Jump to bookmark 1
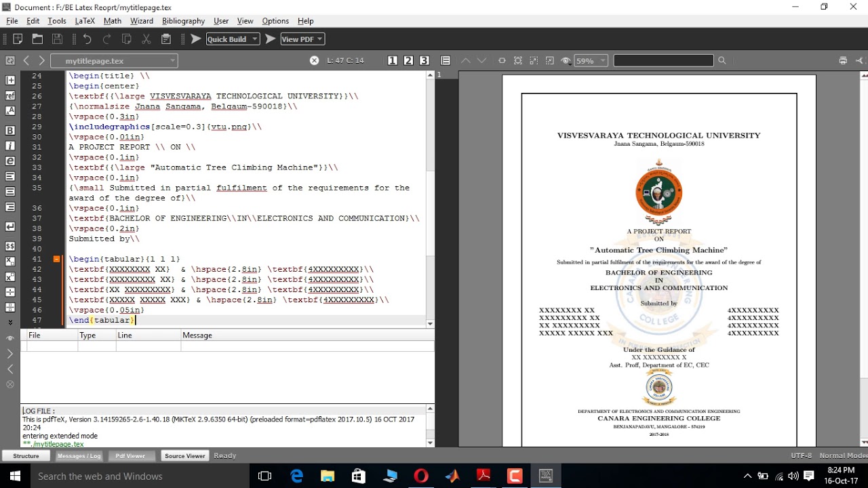This screenshot has height=488, width=868. (393, 60)
